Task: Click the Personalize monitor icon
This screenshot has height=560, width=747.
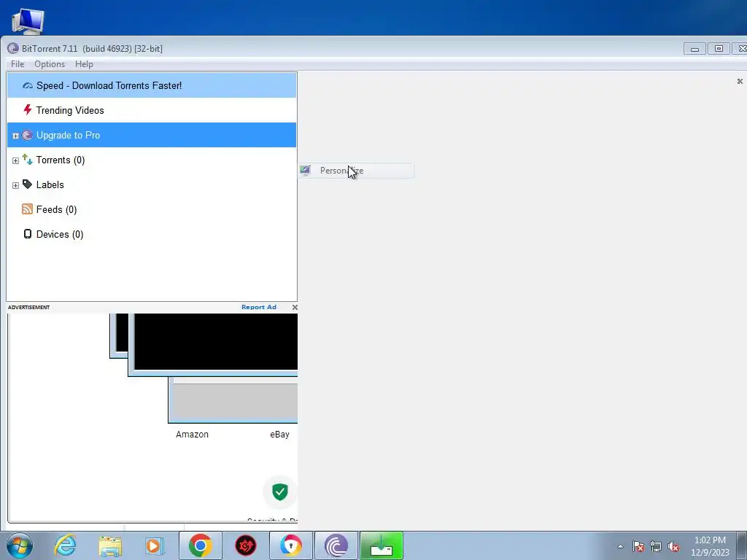Action: (305, 170)
